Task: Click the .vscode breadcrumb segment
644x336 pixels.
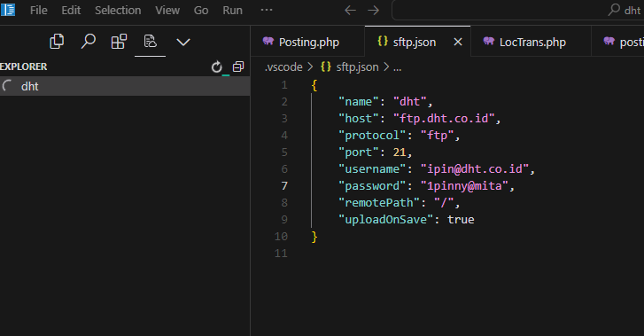Action: click(283, 67)
